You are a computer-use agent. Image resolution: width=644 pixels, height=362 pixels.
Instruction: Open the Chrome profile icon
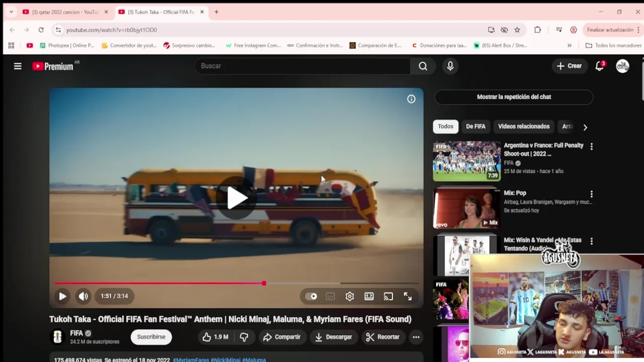(573, 30)
